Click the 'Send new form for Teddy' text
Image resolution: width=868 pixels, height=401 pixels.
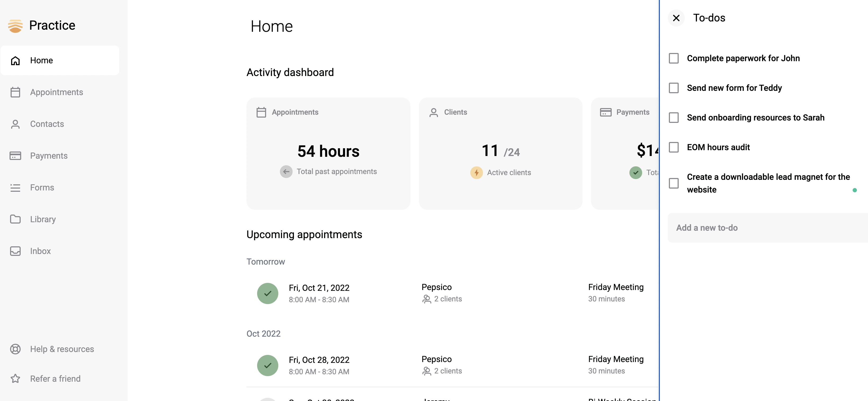(x=734, y=88)
